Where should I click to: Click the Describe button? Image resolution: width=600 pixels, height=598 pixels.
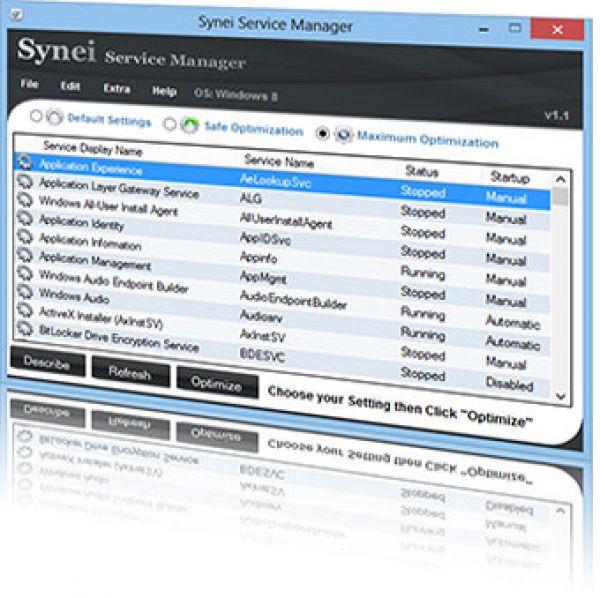47,362
